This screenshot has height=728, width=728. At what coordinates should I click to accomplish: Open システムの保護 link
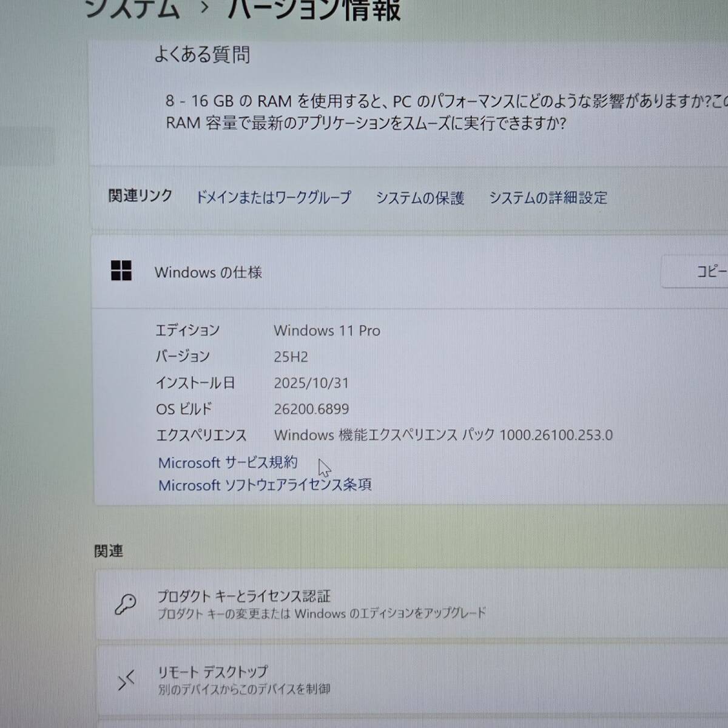click(x=420, y=198)
